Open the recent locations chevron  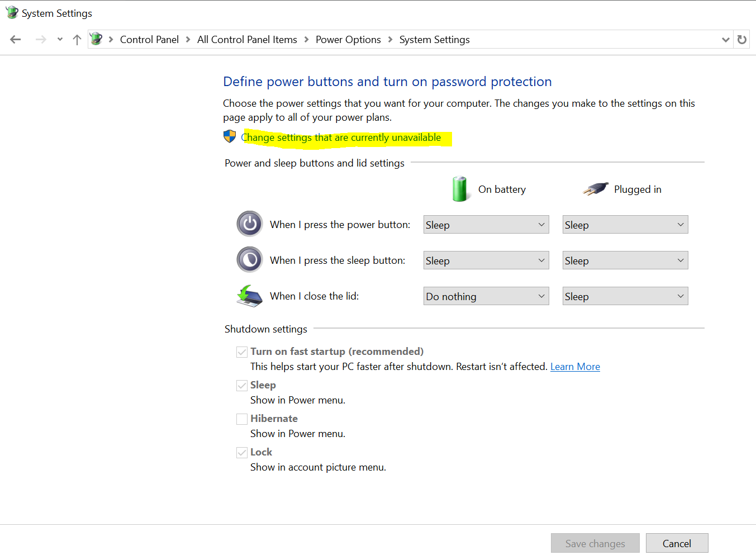pyautogui.click(x=60, y=40)
